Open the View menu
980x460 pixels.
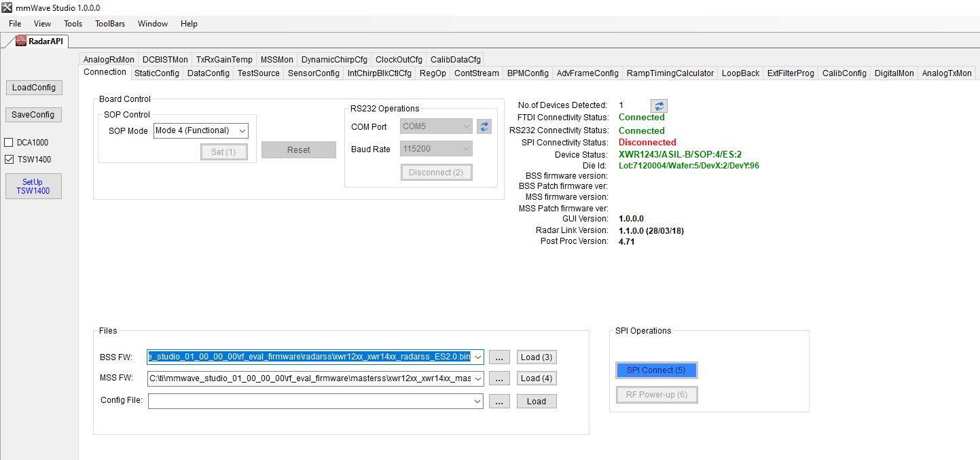(x=42, y=24)
